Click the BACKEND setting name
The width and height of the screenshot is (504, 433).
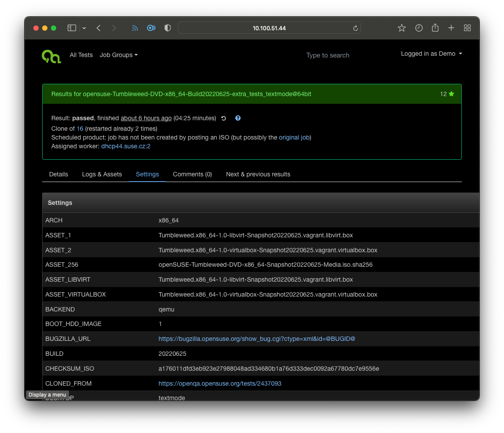pyautogui.click(x=60, y=309)
